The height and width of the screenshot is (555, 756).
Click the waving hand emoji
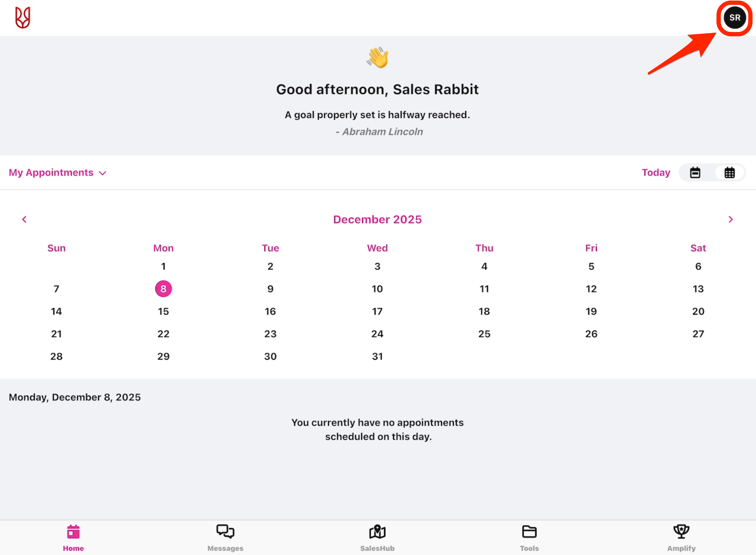377,57
